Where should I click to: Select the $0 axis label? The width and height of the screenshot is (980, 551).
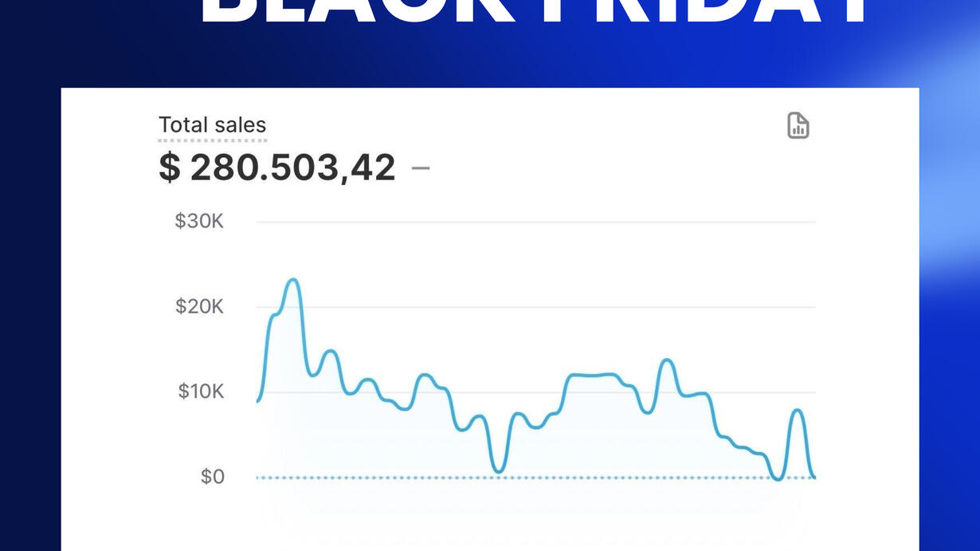tap(212, 477)
